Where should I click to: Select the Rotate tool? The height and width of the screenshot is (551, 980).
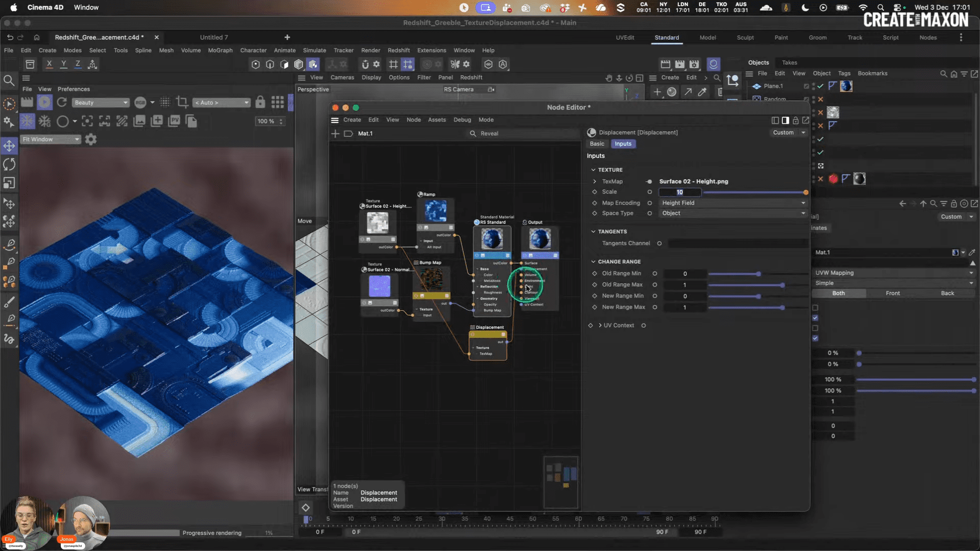(9, 164)
